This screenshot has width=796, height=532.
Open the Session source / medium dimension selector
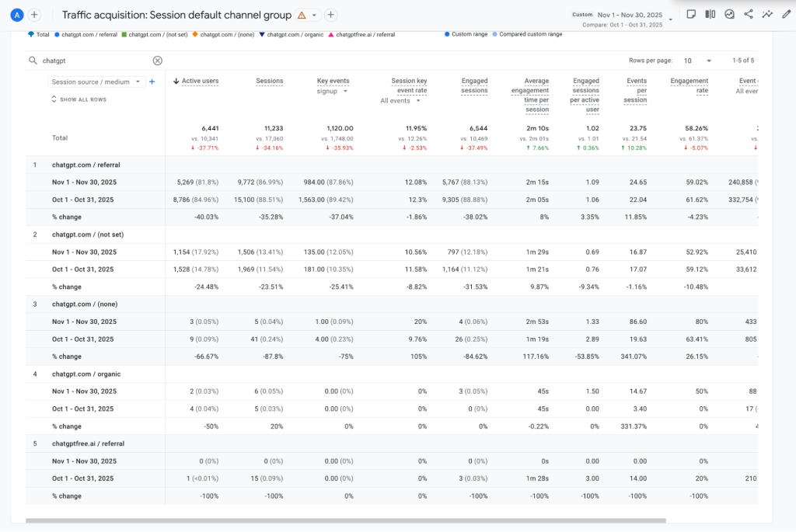point(93,81)
